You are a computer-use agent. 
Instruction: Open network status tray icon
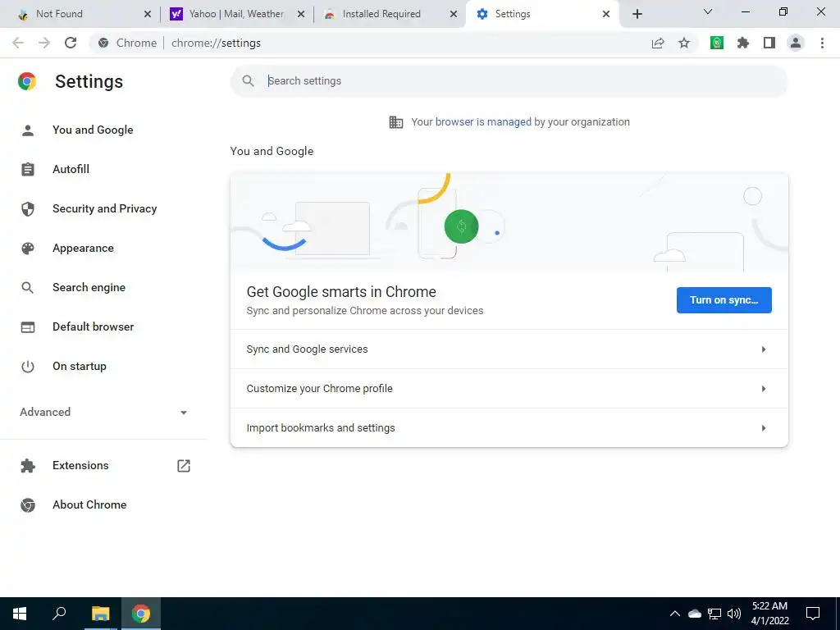tap(714, 614)
